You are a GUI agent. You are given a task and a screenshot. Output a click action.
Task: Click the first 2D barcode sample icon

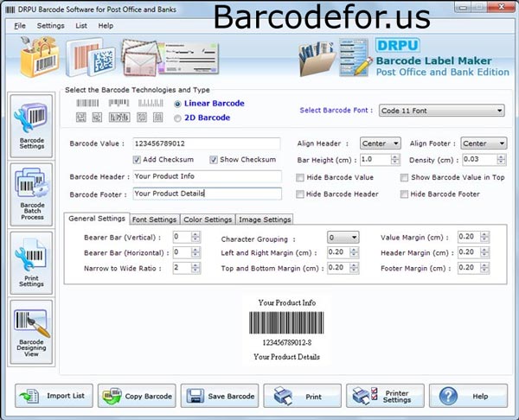pos(81,117)
